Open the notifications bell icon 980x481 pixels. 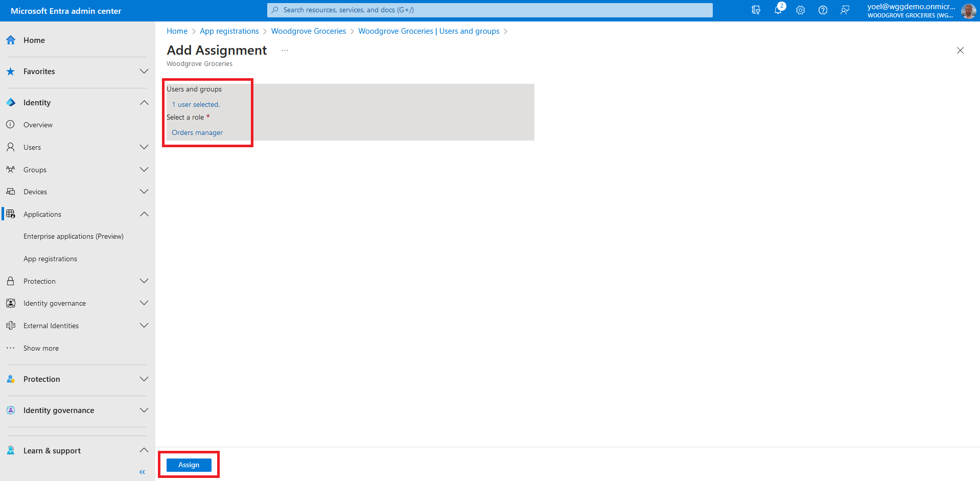778,10
